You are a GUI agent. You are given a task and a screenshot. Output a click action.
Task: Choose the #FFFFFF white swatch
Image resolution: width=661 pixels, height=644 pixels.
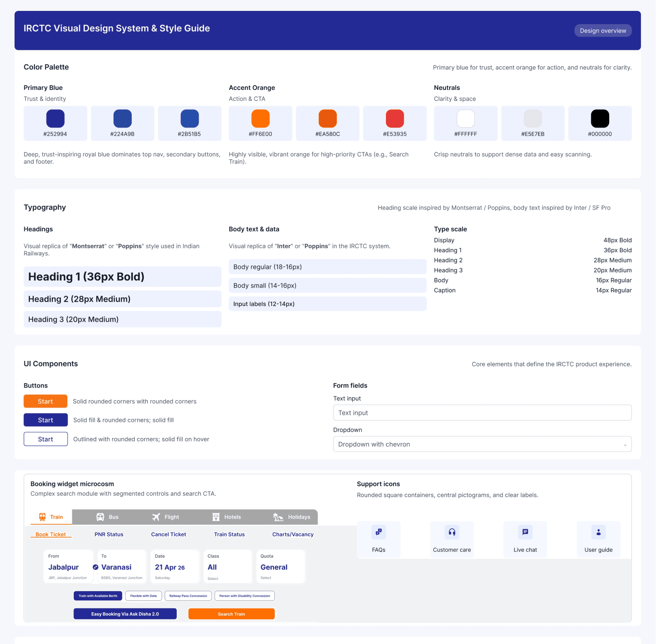click(x=470, y=119)
